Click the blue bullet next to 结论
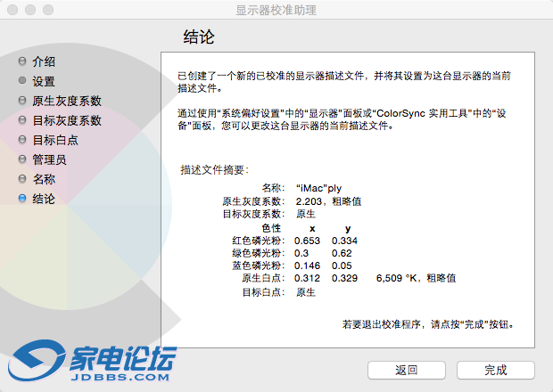553x392 pixels. (22, 199)
